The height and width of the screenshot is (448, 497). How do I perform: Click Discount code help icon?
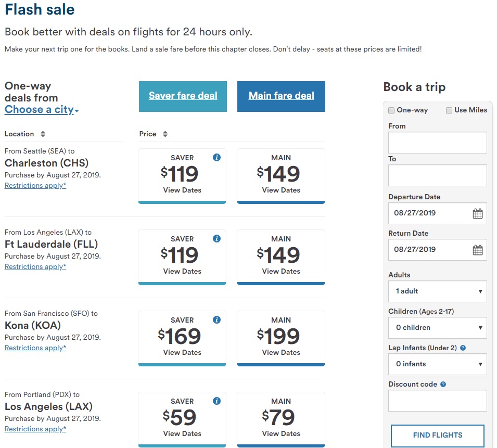point(443,385)
